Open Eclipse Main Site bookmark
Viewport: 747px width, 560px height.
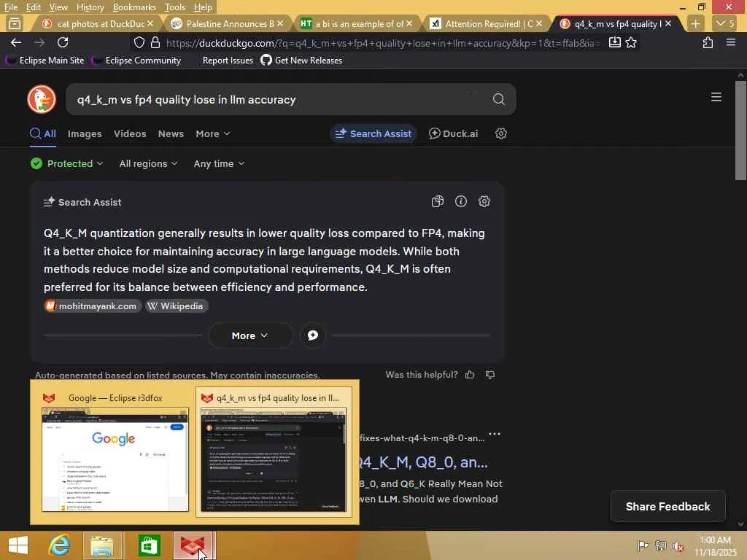pos(45,61)
